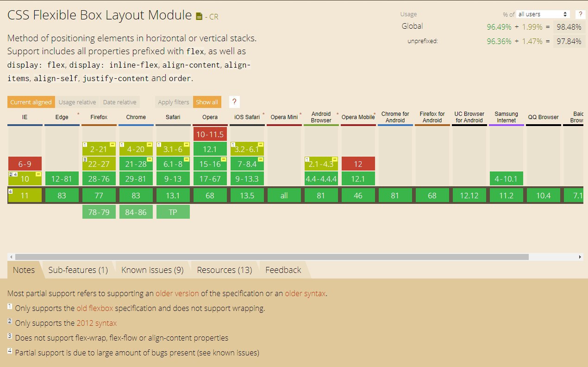Click the global total 98.48% value
This screenshot has width=588, height=367.
(569, 27)
